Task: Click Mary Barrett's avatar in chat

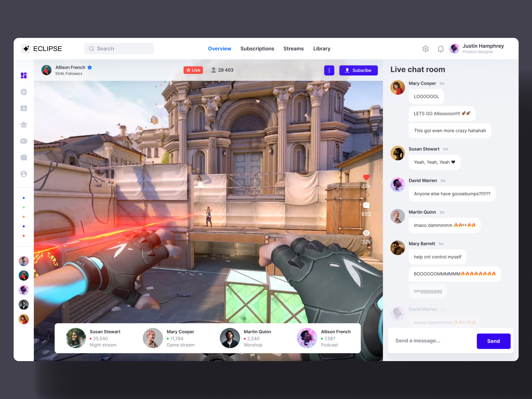Action: (x=398, y=248)
